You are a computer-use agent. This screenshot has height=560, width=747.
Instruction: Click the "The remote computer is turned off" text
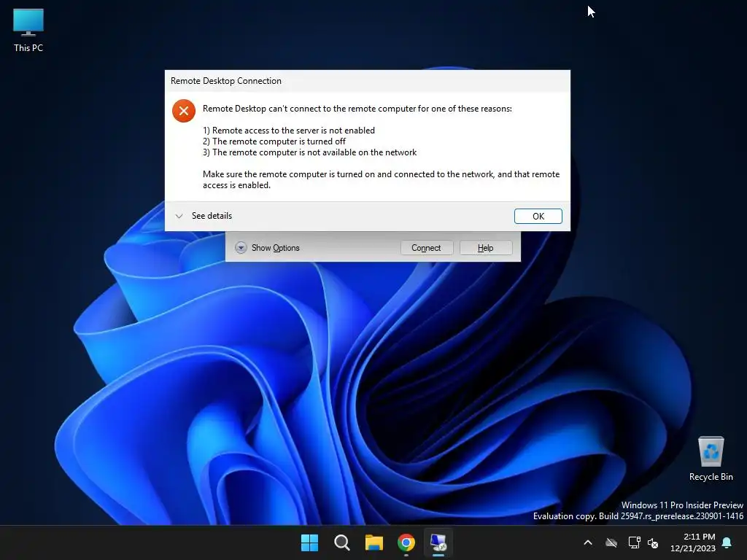click(274, 141)
